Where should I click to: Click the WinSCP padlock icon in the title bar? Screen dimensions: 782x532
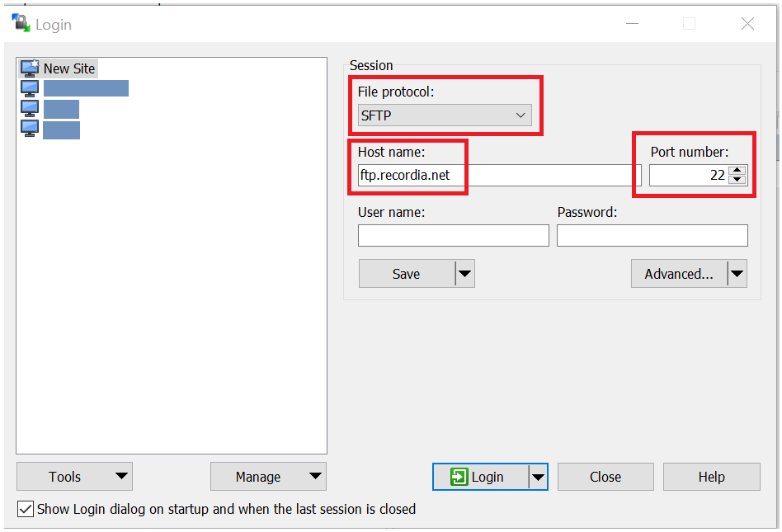[x=21, y=23]
